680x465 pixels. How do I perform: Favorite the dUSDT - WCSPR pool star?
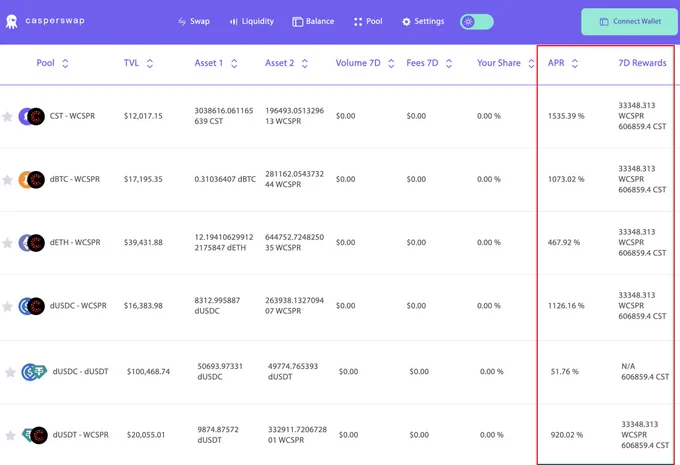10,435
